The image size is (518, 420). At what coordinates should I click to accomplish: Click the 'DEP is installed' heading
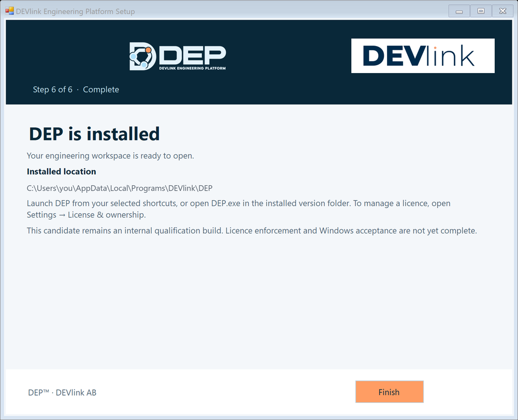94,134
